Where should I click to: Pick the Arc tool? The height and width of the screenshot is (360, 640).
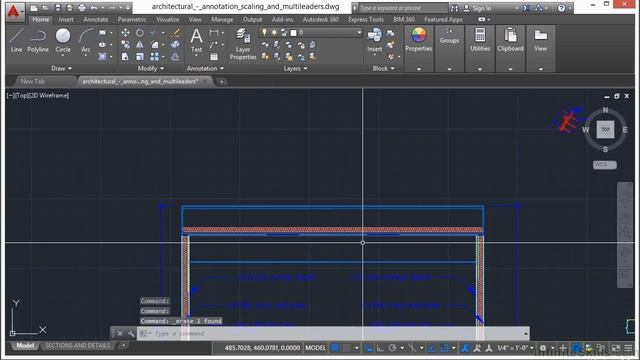86,40
